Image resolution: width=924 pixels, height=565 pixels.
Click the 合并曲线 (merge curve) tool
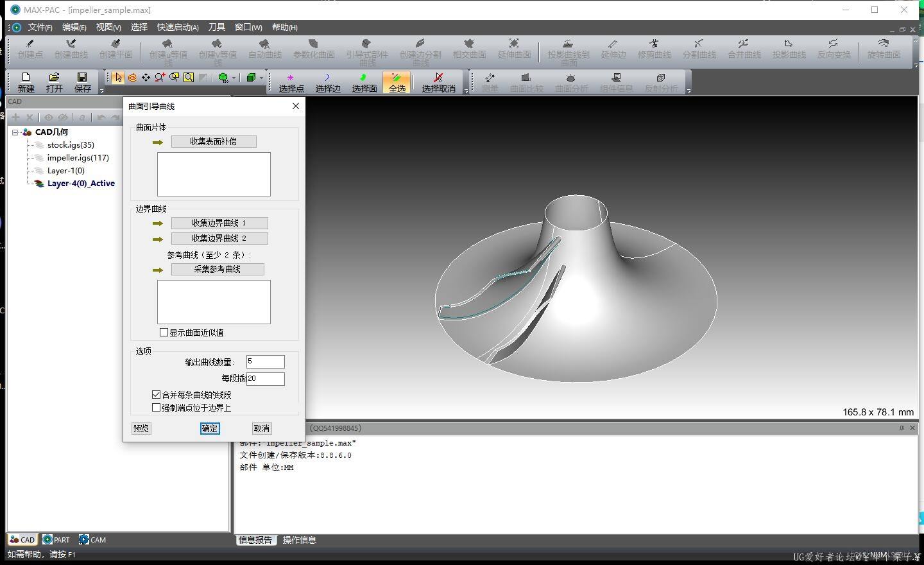(x=744, y=49)
